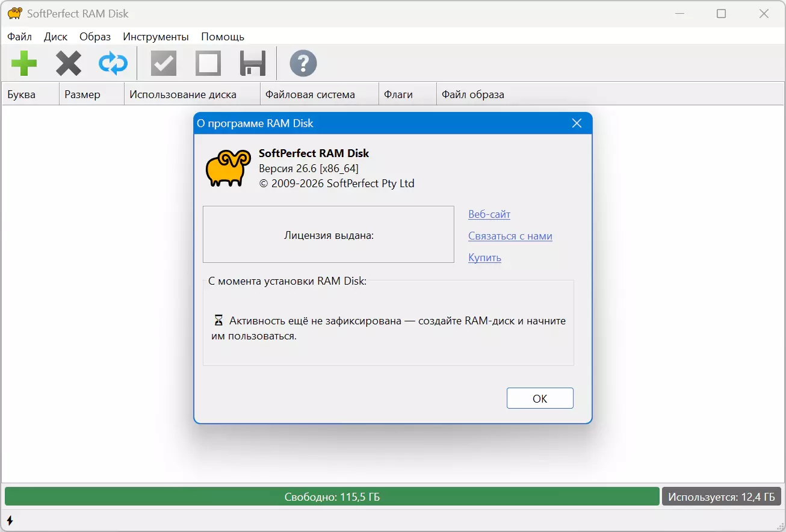Screen dimensions: 786x532
Task: Click the ram logo in the About dialog
Action: pyautogui.click(x=227, y=168)
